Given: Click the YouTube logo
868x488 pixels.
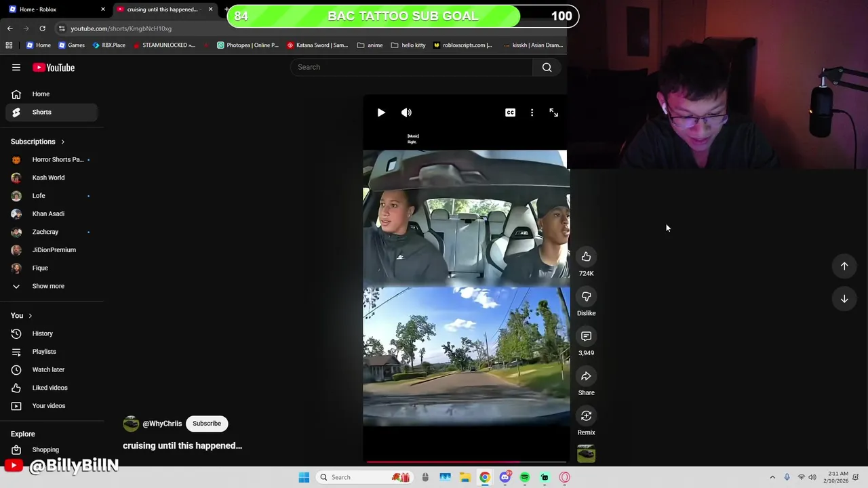Looking at the screenshot, I should (x=54, y=67).
